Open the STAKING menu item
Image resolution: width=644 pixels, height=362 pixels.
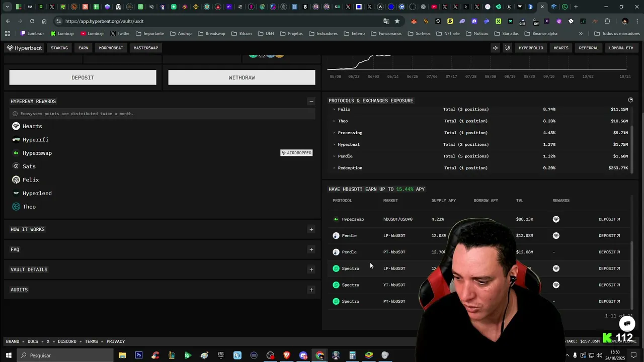click(59, 48)
